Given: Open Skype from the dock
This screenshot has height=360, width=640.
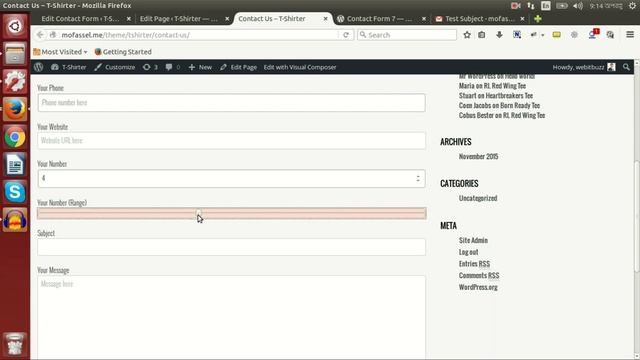Looking at the screenshot, I should click(x=15, y=192).
